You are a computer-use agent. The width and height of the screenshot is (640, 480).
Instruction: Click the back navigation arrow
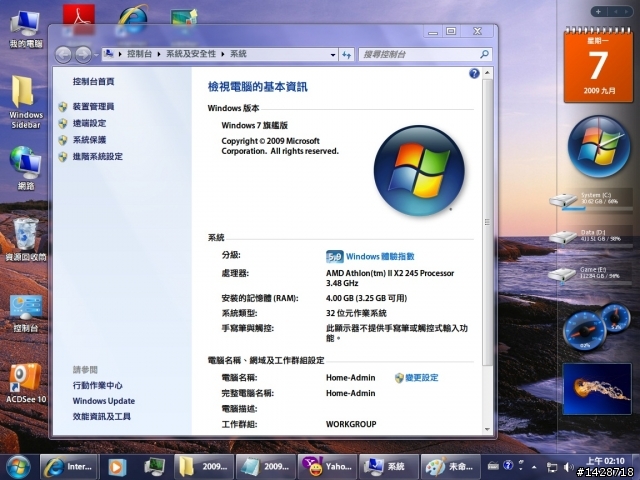pyautogui.click(x=63, y=55)
